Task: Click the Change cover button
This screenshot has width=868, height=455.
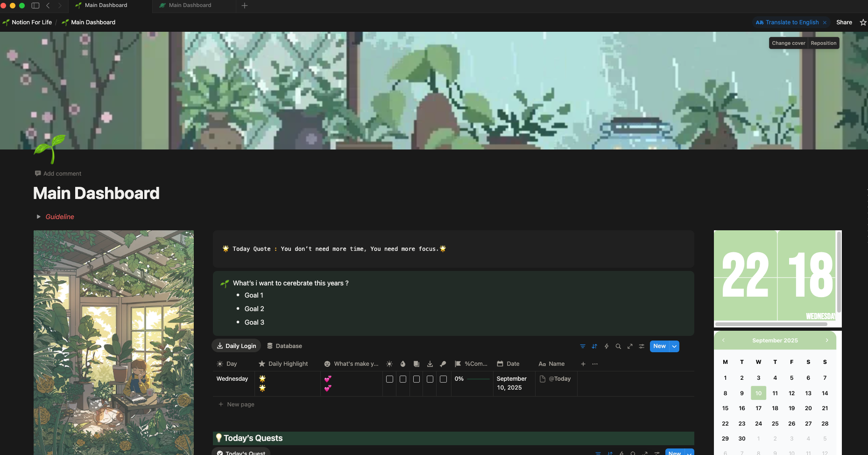Action: point(788,43)
